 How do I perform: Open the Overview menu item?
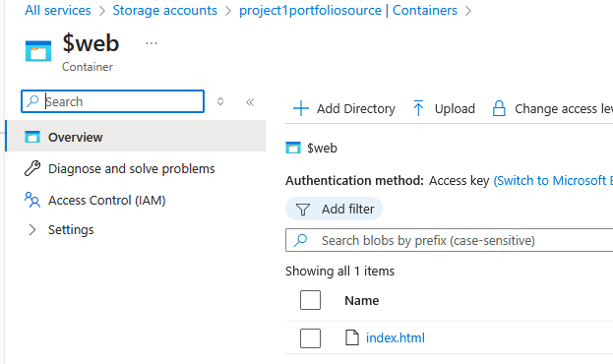point(137,136)
